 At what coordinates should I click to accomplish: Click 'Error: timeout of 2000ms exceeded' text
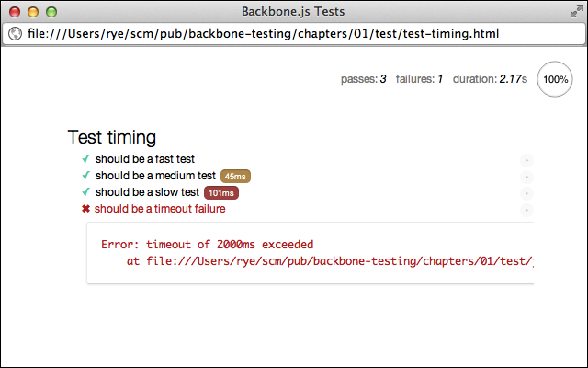[x=207, y=245]
